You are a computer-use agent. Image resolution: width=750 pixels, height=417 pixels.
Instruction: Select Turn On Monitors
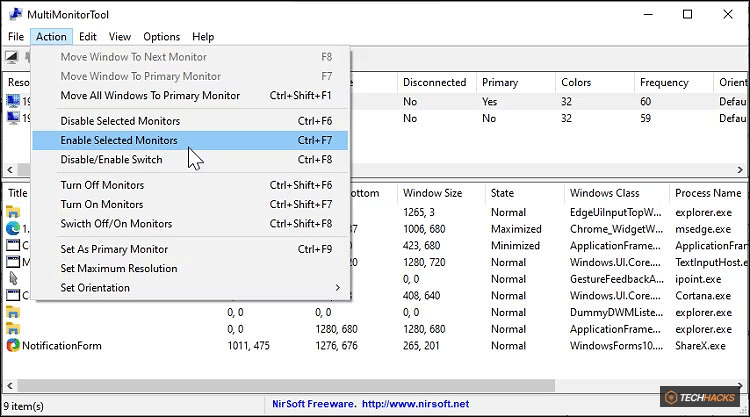190,204
